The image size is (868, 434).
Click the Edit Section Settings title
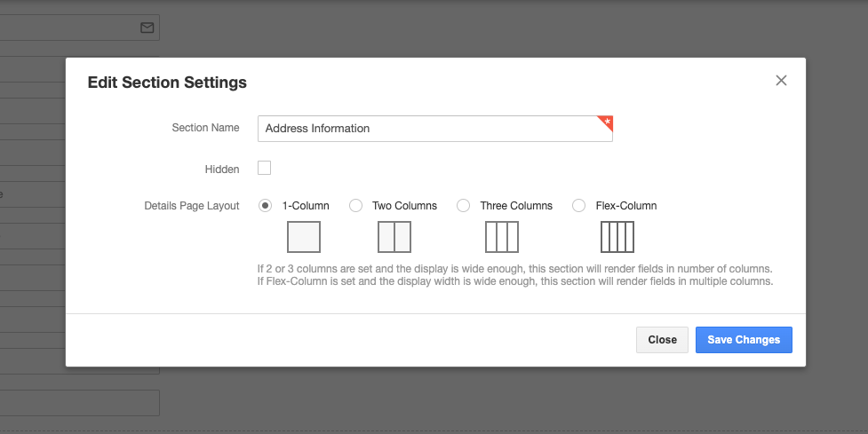pos(167,83)
